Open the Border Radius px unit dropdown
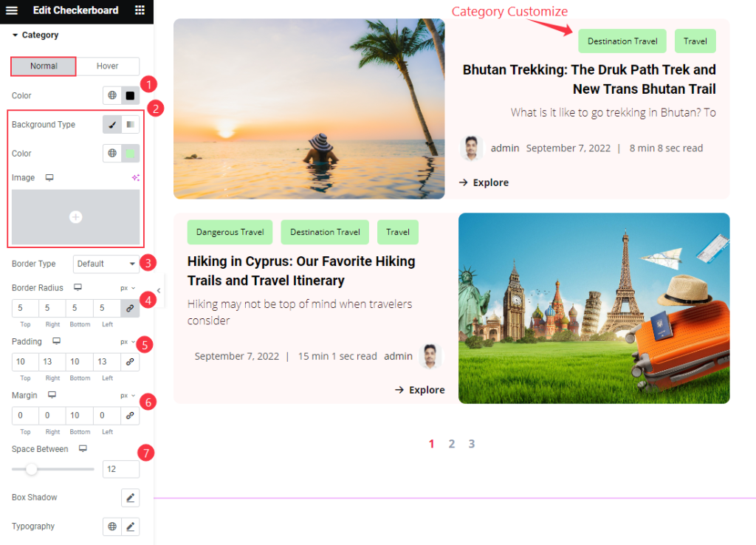756x545 pixels. (128, 288)
